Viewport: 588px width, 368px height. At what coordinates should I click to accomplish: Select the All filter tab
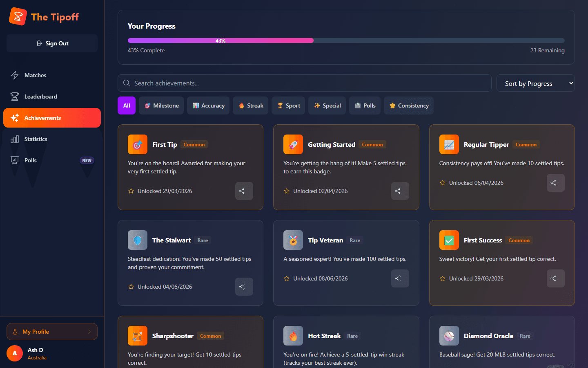[127, 105]
